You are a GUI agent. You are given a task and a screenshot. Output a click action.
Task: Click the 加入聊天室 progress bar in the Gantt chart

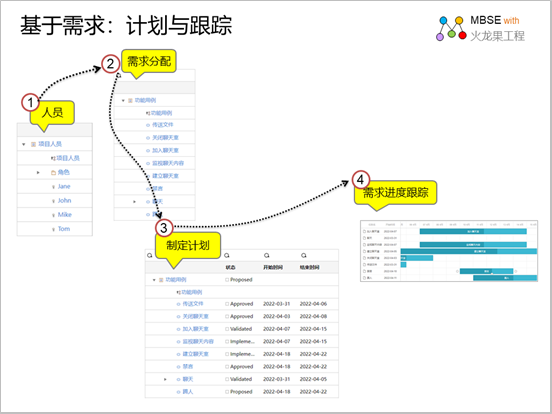[x=473, y=231]
